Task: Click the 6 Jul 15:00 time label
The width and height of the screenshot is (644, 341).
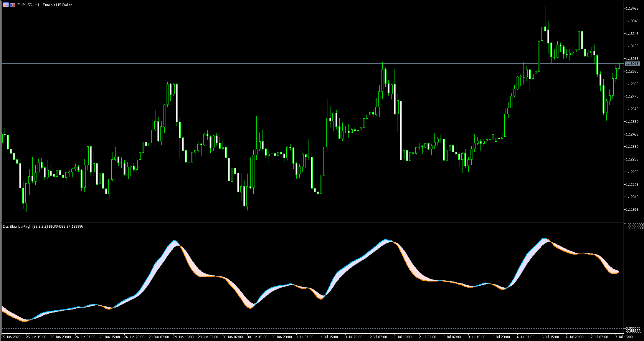Action: click(x=550, y=337)
